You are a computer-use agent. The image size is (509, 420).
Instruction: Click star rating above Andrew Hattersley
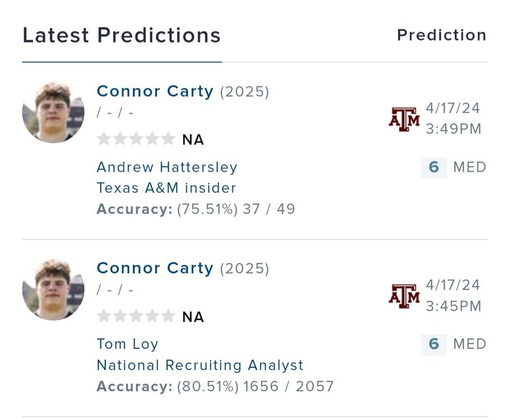[x=136, y=139]
